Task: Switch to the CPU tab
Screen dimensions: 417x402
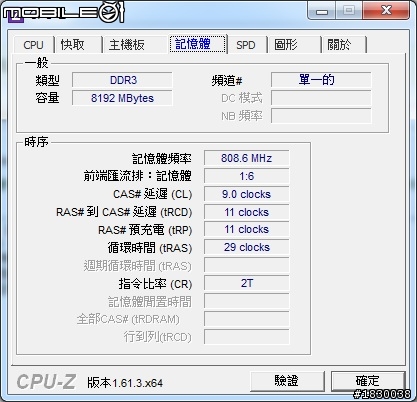Action: 33,45
